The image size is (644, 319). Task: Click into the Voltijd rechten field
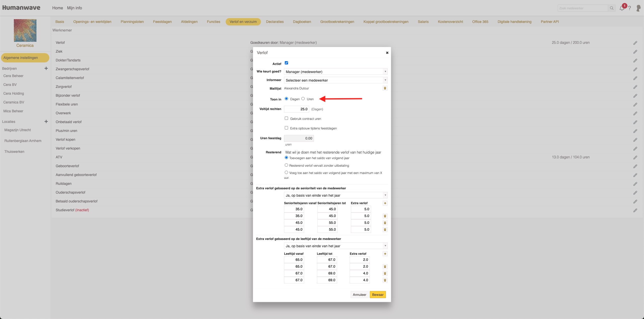296,109
